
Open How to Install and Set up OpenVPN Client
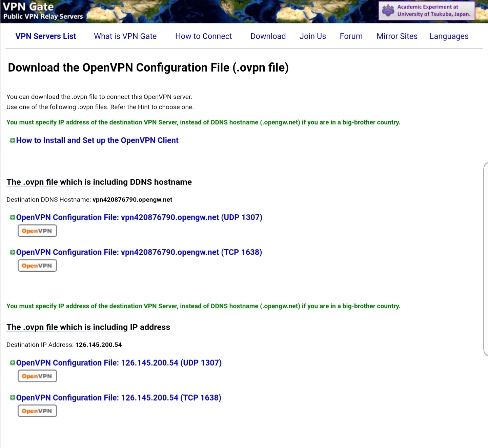point(97,140)
